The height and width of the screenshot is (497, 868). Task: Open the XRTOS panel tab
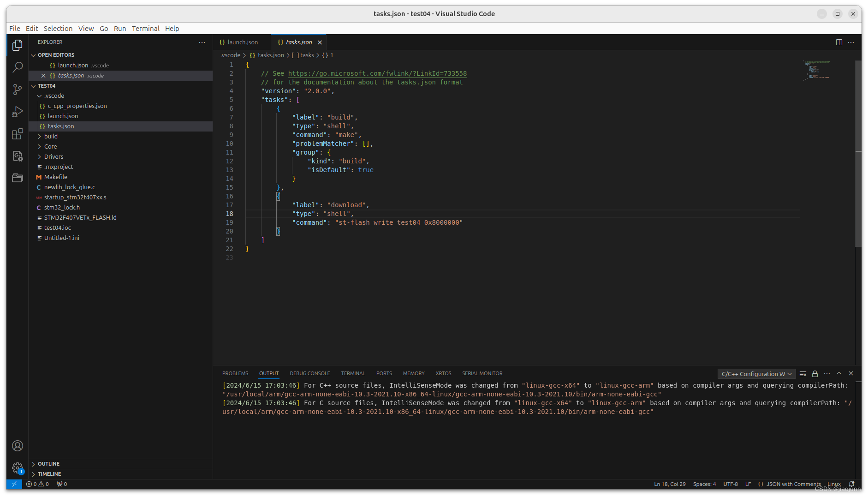pyautogui.click(x=443, y=373)
